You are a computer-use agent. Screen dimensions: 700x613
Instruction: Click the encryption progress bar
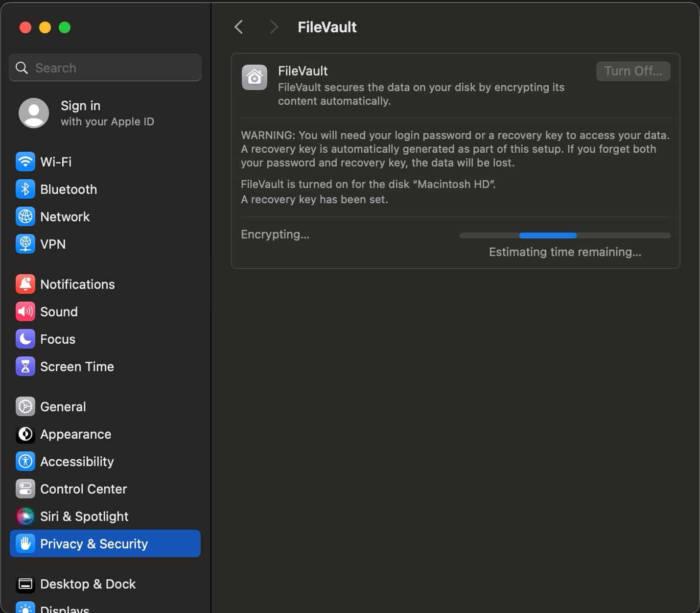[565, 236]
